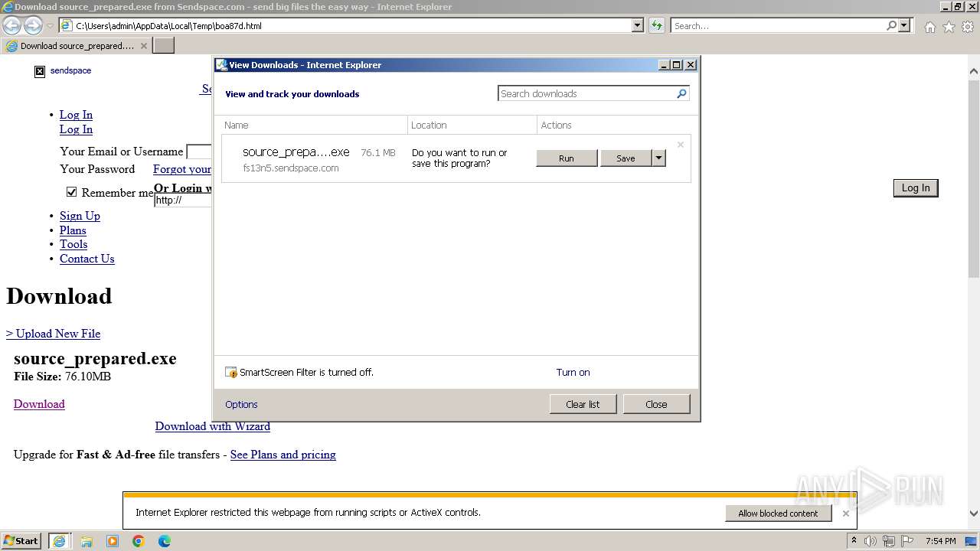
Task: Show hidden tray icons arrow
Action: pyautogui.click(x=854, y=541)
